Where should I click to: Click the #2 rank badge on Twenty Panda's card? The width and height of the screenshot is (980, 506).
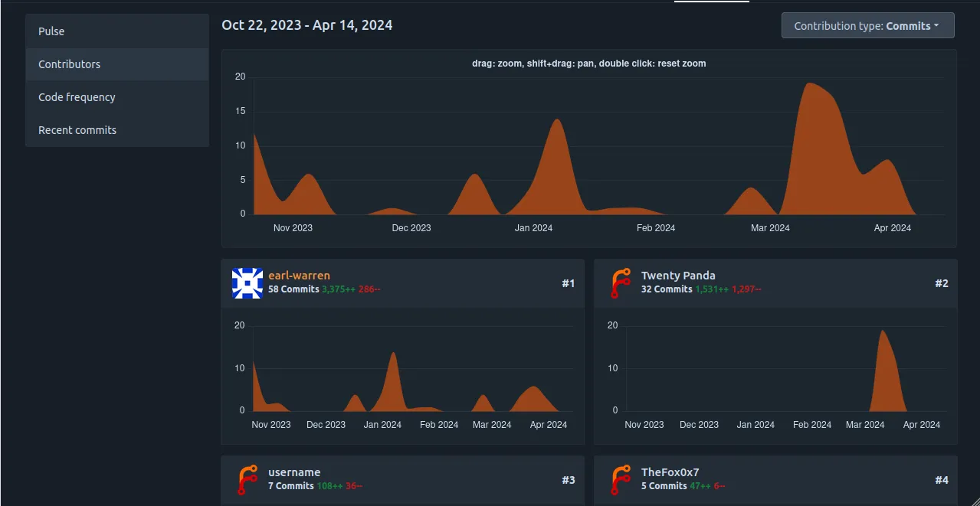pos(942,283)
